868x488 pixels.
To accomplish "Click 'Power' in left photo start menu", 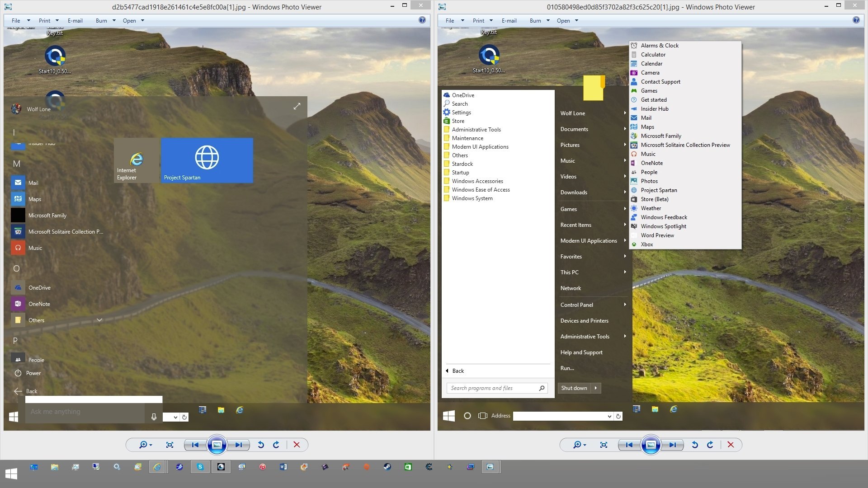I will pyautogui.click(x=28, y=373).
